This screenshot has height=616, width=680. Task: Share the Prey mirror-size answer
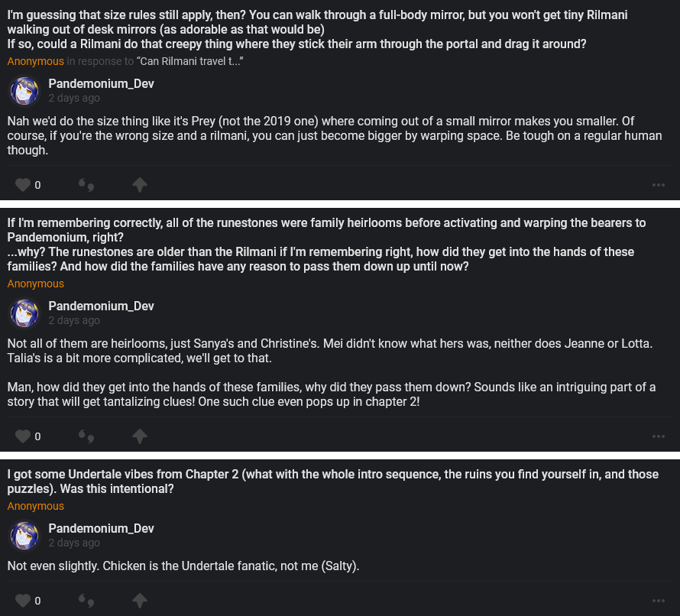[x=139, y=184]
